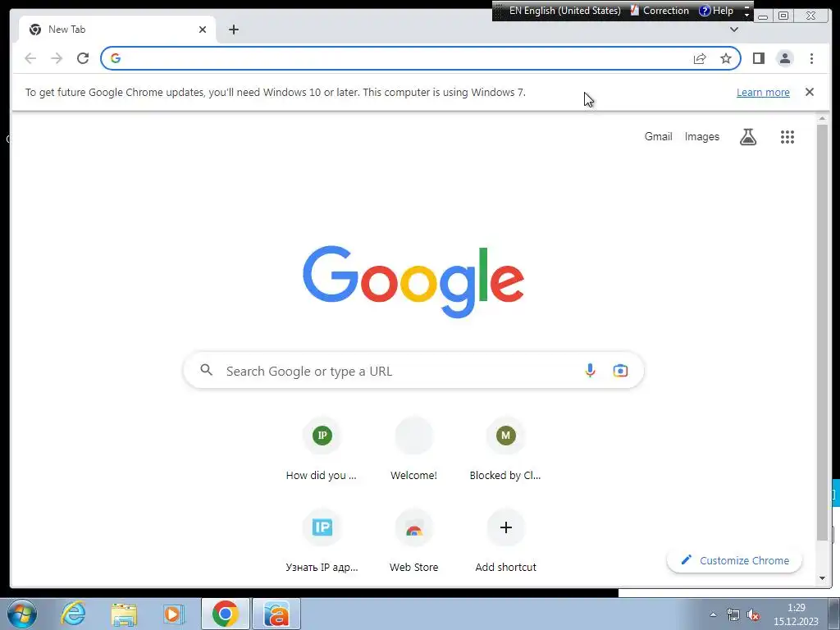Share this page via the share icon
The height and width of the screenshot is (630, 840).
(700, 58)
